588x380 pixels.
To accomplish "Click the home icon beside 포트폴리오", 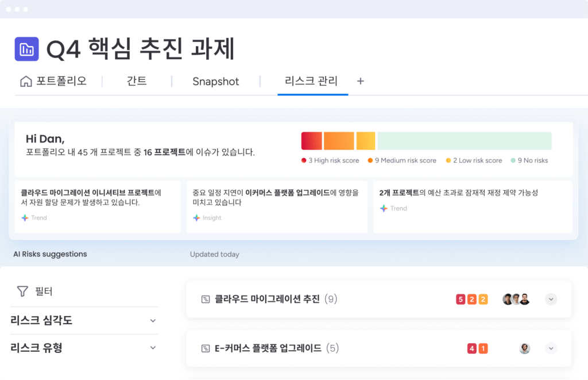I will point(25,81).
